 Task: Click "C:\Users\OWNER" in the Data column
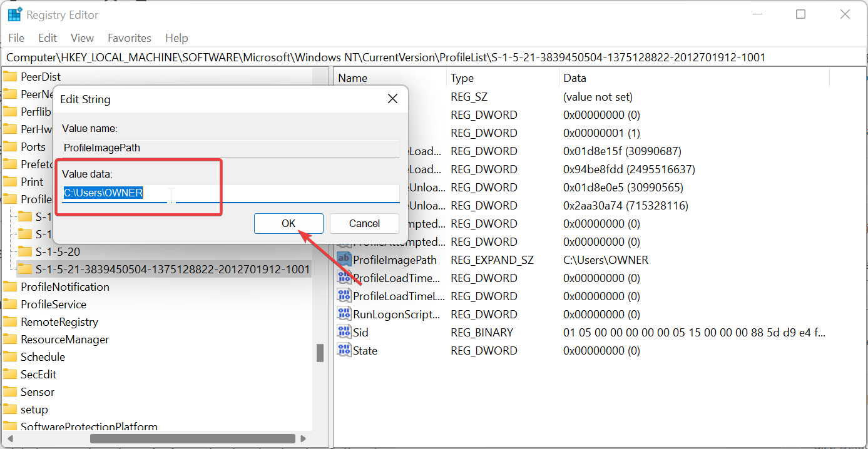606,260
